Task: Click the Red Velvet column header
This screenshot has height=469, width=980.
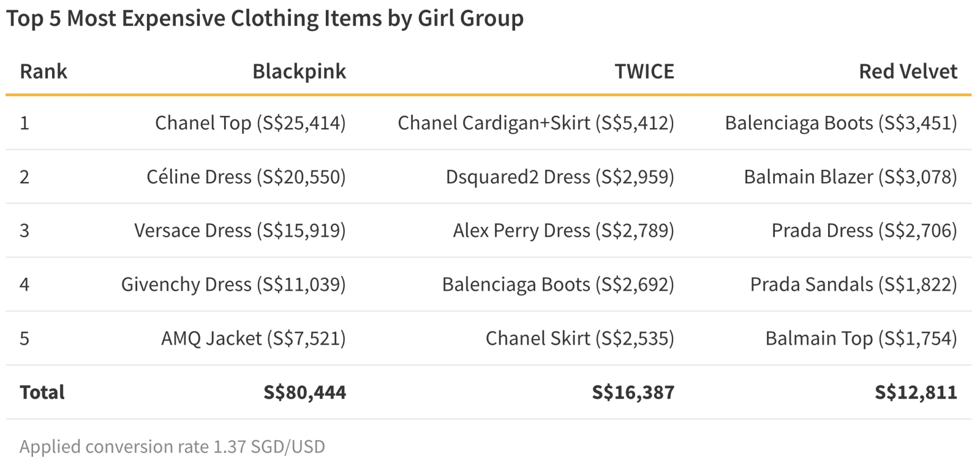Action: click(908, 72)
